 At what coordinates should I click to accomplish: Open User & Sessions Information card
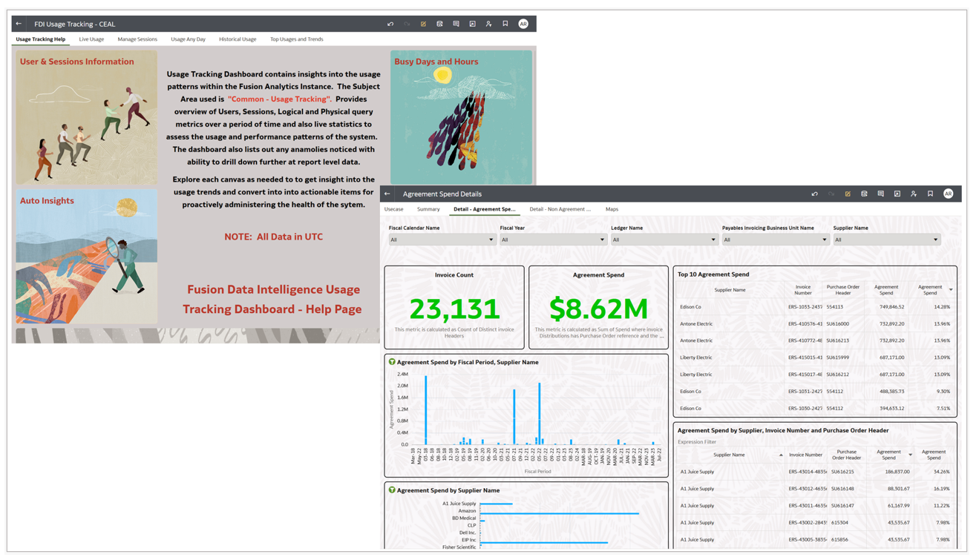pos(87,118)
